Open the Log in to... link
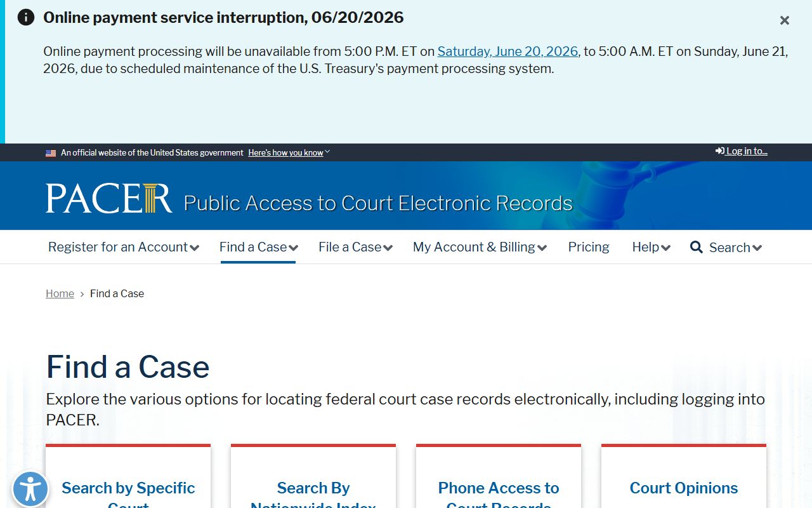The width and height of the screenshot is (812, 508). click(x=742, y=151)
